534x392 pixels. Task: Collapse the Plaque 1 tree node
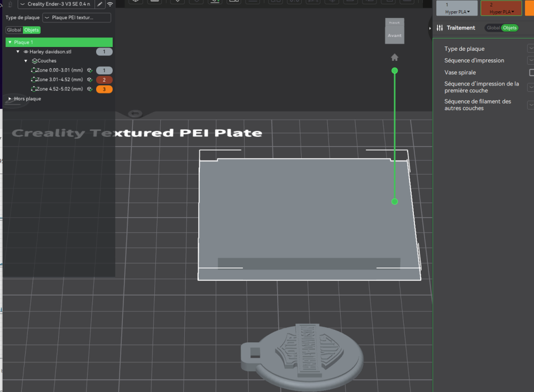[x=10, y=42]
